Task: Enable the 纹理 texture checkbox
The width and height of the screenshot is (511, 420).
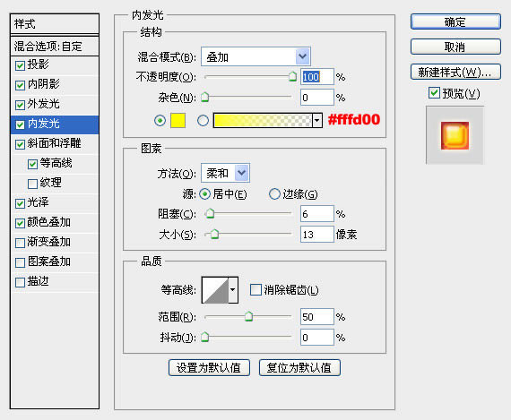Action: click(32, 184)
